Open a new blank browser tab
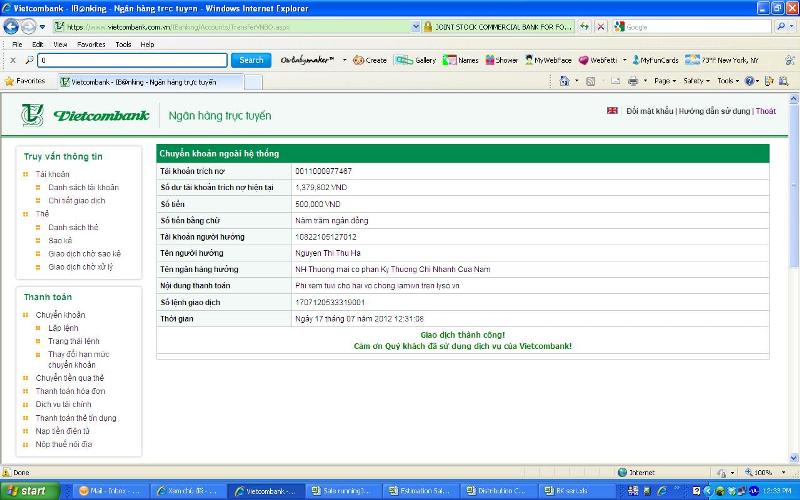 (253, 82)
